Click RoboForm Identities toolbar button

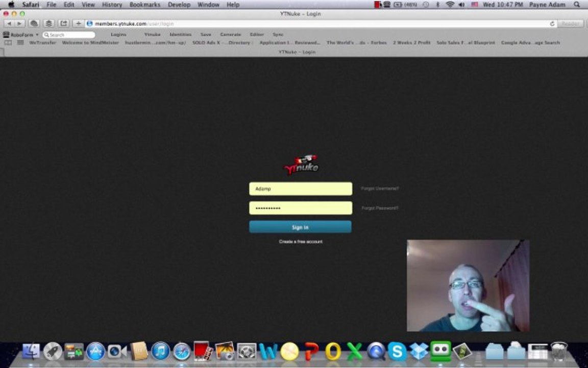[180, 35]
